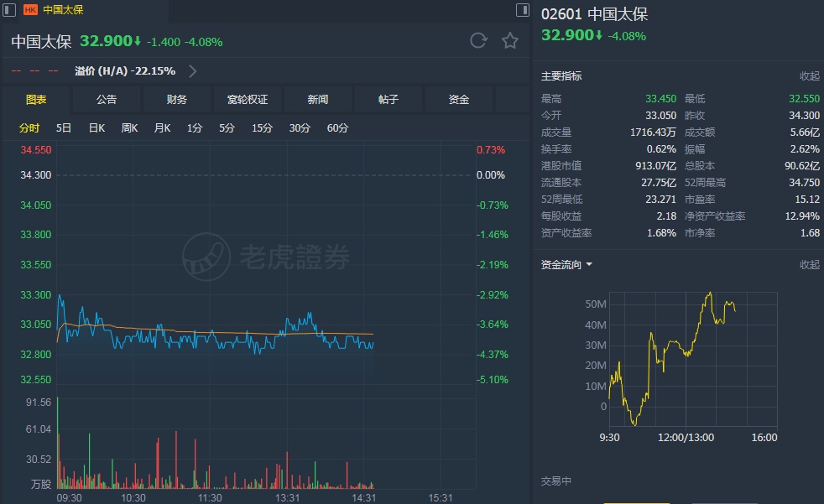Toggle the right sidebar panel icon
The height and width of the screenshot is (504, 824).
[x=523, y=10]
